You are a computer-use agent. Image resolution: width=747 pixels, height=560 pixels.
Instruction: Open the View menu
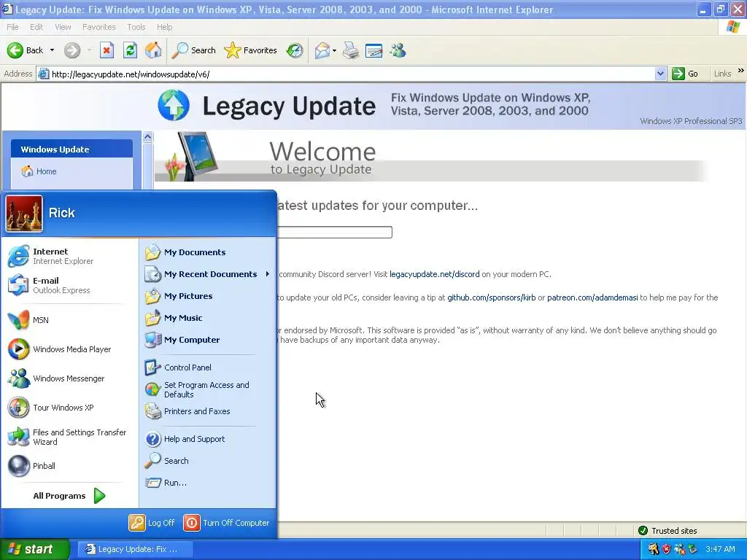(63, 27)
